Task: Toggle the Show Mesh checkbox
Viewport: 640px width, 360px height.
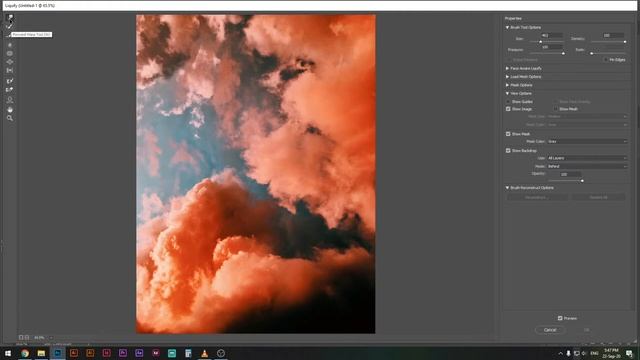Action: coord(556,109)
